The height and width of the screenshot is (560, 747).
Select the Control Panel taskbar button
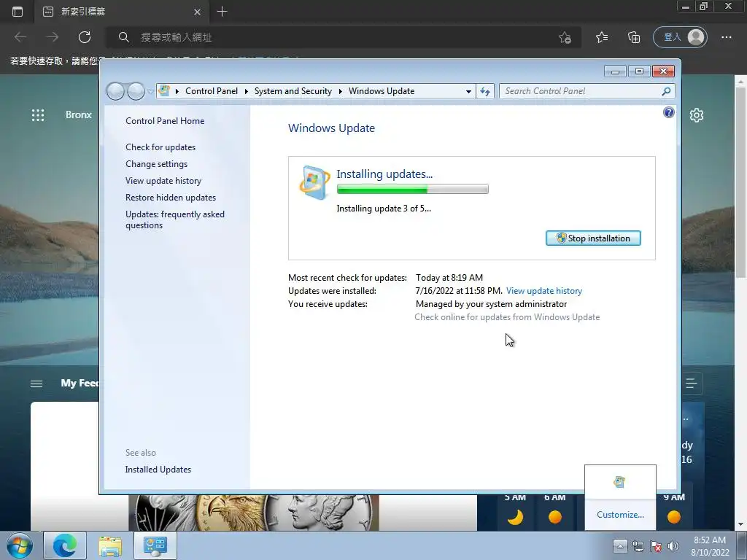click(155, 545)
